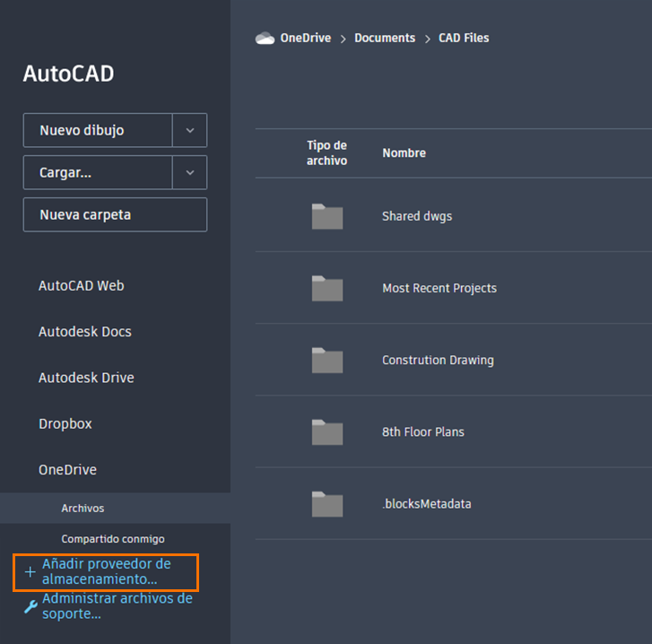This screenshot has height=644, width=652.
Task: Click the OneDrive cloud icon in breadcrumb
Action: click(265, 39)
